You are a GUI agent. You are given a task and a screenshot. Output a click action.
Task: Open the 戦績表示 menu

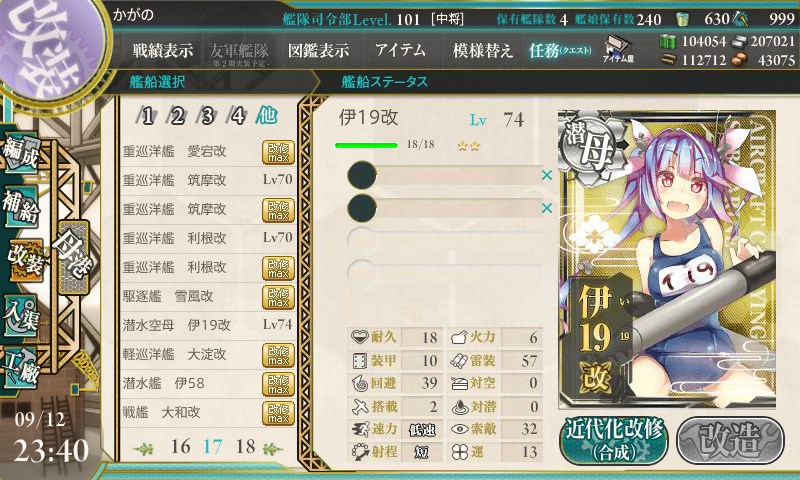point(163,50)
